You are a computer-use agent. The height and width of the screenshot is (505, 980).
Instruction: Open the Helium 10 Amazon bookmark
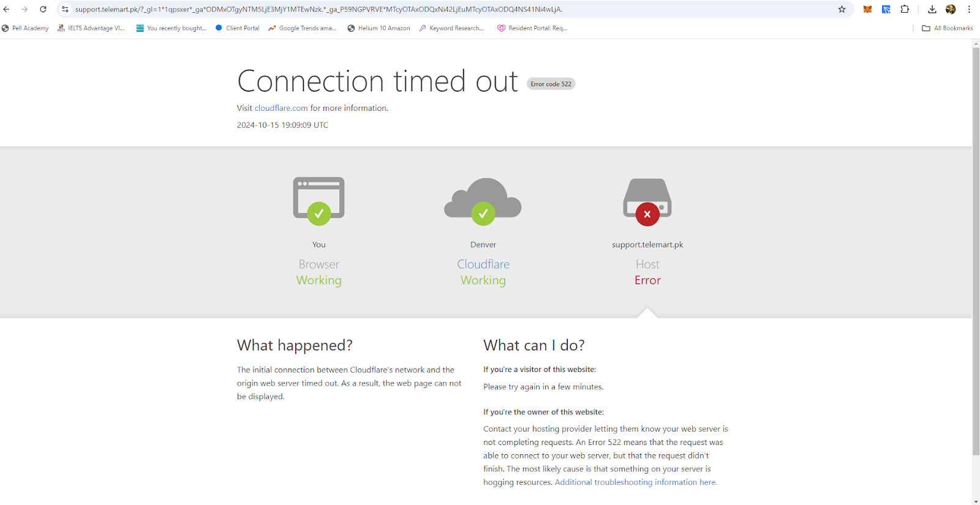pyautogui.click(x=379, y=28)
